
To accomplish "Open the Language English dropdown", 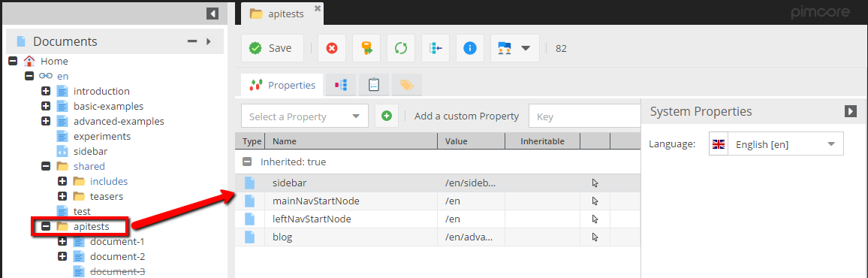I will pyautogui.click(x=776, y=144).
